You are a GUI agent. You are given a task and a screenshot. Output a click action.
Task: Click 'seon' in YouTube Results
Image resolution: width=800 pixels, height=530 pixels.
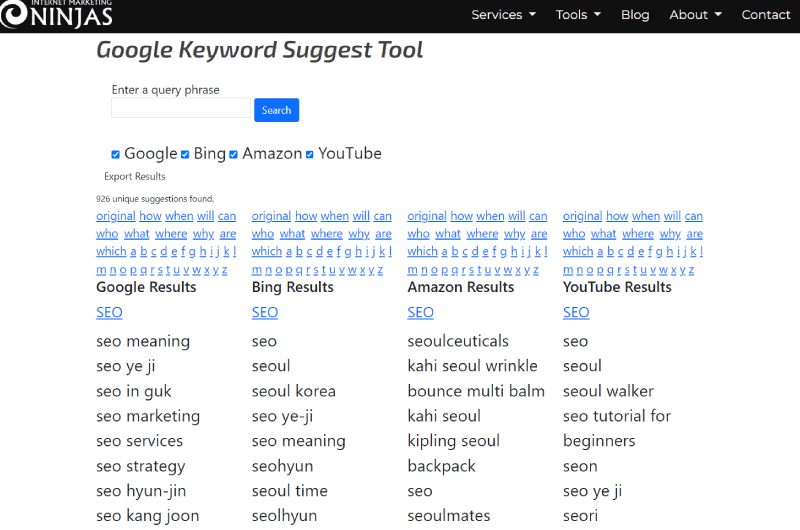[x=580, y=466]
